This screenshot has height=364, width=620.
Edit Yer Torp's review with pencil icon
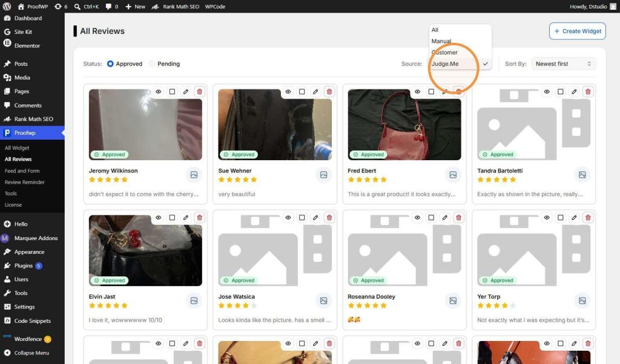(574, 218)
